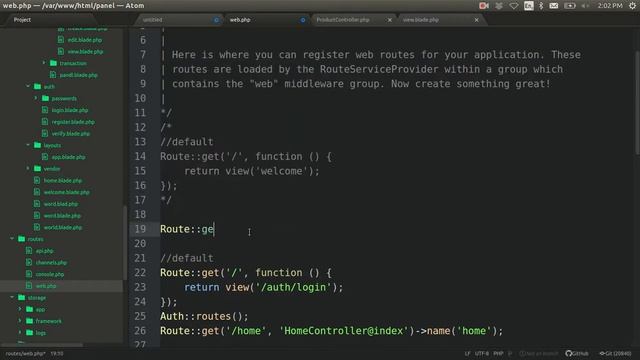The image size is (640, 360).
Task: Expand the passwords folder arrow
Action: (x=36, y=98)
